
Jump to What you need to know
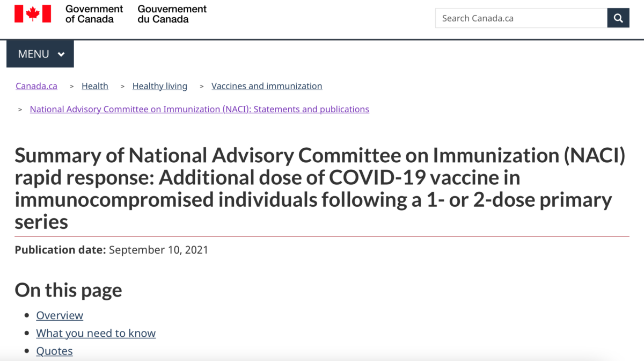pos(96,333)
